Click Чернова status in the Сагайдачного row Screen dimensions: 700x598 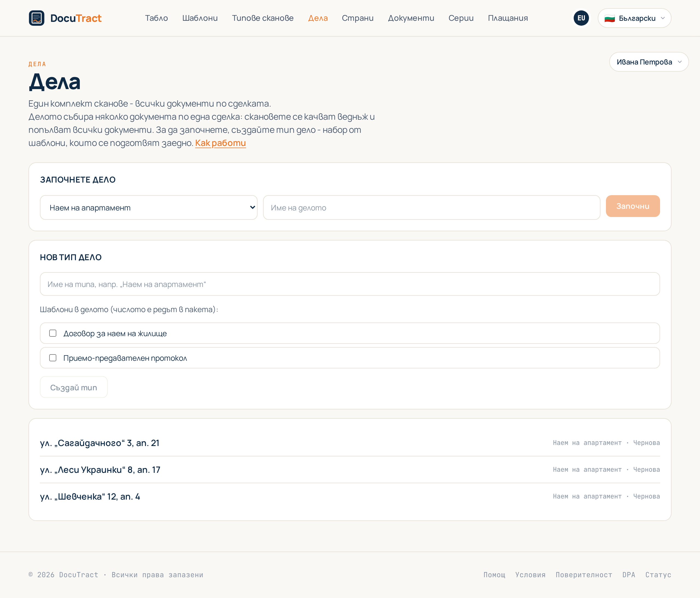[x=646, y=443]
